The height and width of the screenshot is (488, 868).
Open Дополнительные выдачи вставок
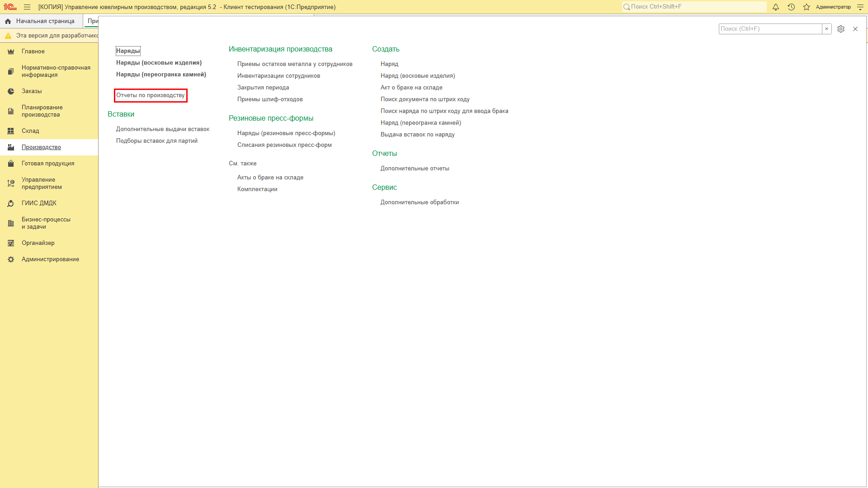click(163, 129)
